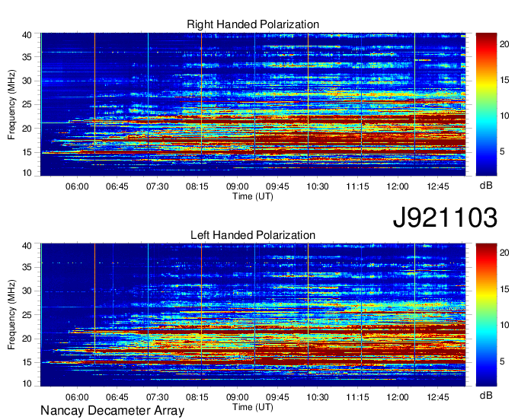
Task: Click the dB unit under lower color bar
Action: click(486, 395)
